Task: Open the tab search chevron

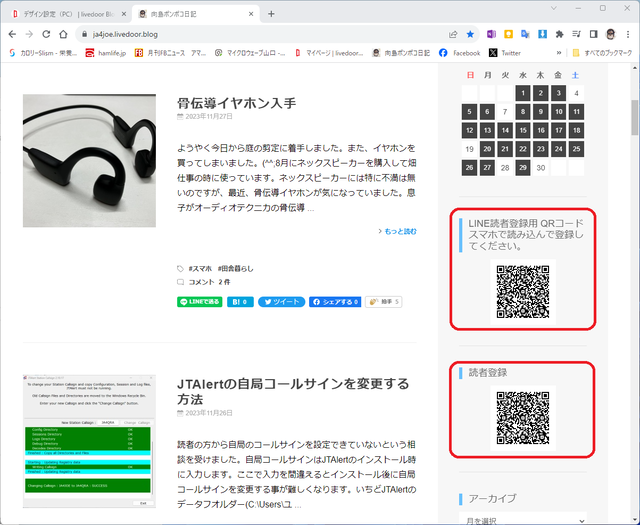Action: pyautogui.click(x=553, y=8)
